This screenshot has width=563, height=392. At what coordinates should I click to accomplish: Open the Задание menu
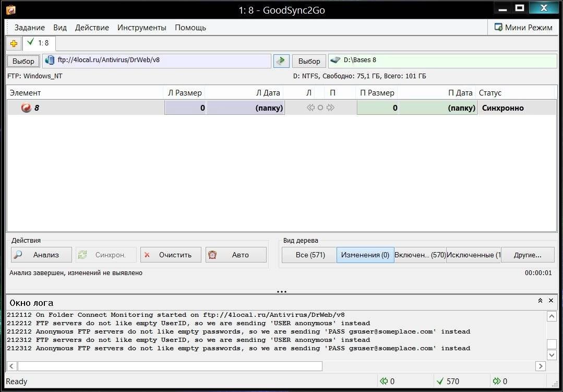click(29, 28)
